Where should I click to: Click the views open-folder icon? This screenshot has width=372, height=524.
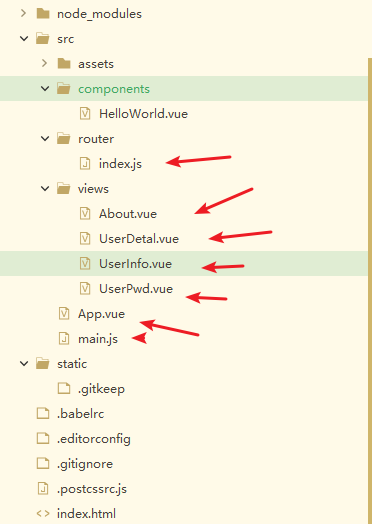[x=64, y=188]
